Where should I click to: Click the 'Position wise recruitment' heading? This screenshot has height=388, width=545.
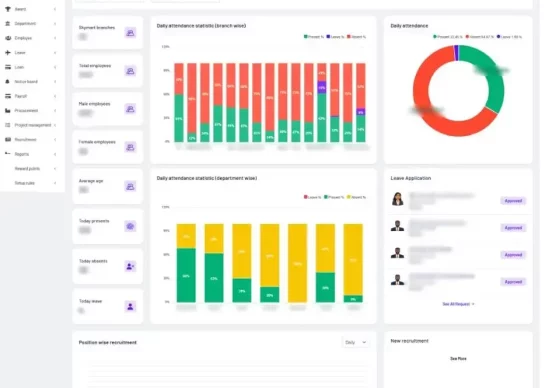(x=108, y=342)
